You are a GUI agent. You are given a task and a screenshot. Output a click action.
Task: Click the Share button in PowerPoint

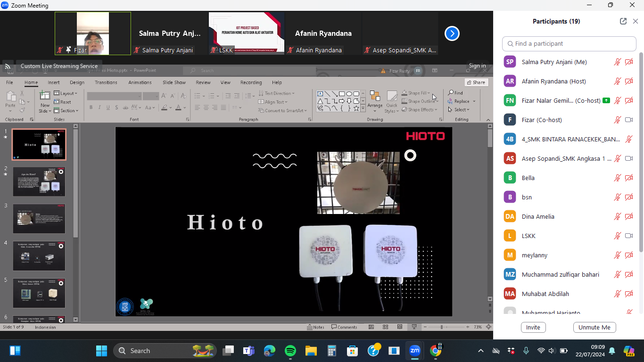tap(477, 82)
